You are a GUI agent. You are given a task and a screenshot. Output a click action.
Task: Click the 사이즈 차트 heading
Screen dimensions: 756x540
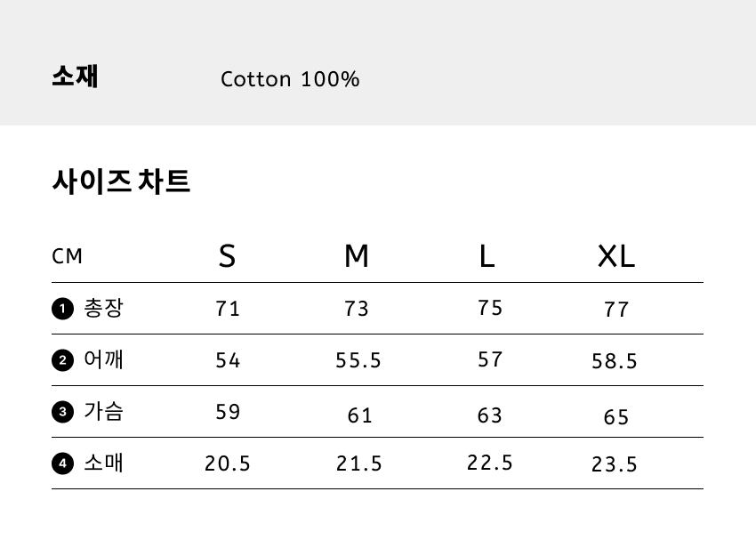[x=121, y=181]
